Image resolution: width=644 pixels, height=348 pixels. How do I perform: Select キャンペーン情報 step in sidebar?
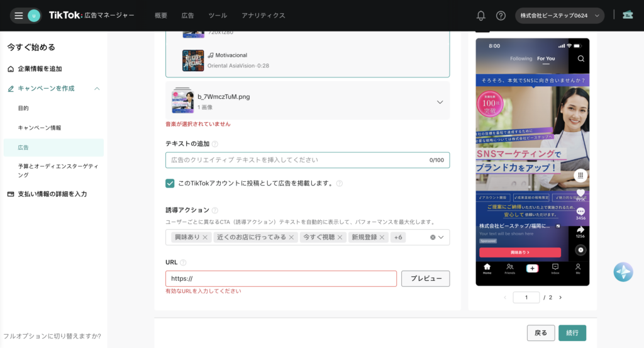[40, 128]
